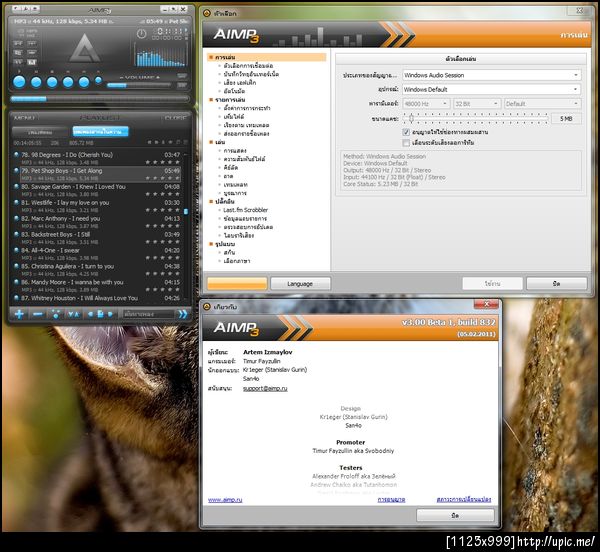Open the Default channels dropdown

tap(542, 104)
